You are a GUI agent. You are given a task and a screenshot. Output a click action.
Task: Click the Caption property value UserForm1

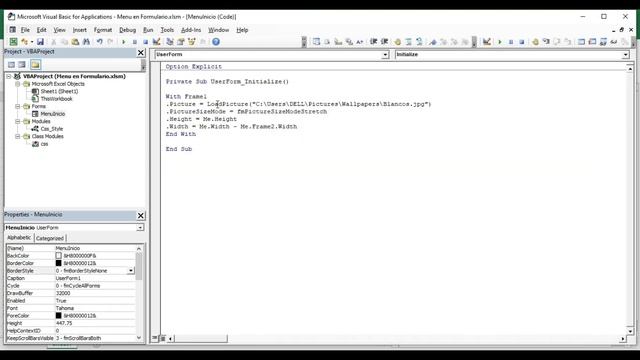(68, 278)
